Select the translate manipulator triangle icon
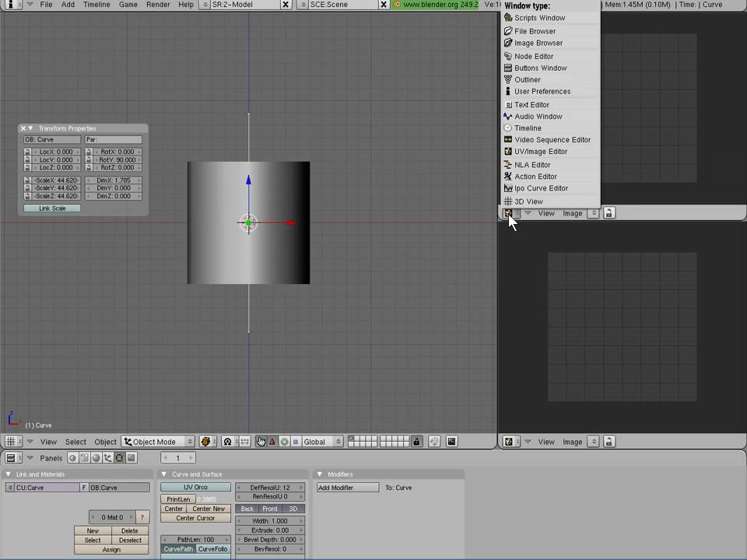747x560 pixels. 272,442
